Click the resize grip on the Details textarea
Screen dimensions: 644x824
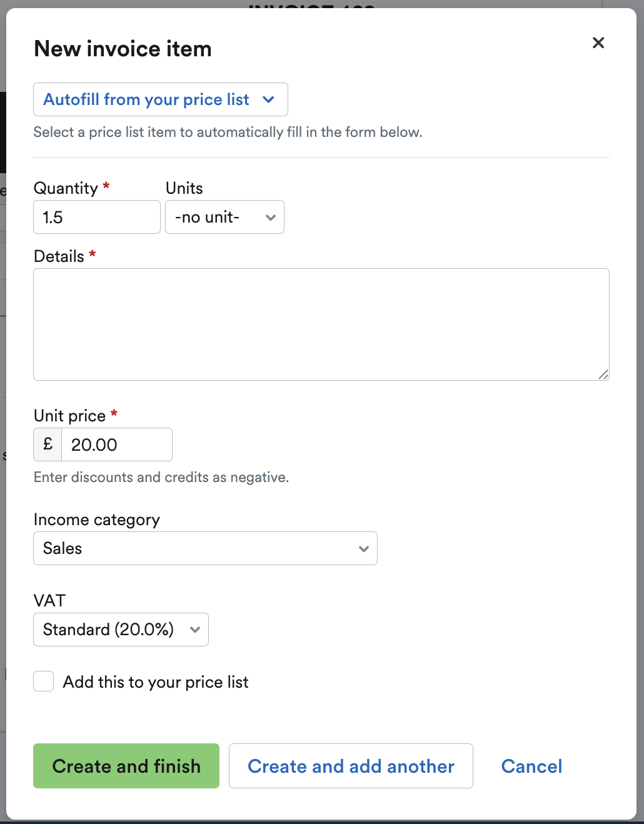click(x=603, y=374)
